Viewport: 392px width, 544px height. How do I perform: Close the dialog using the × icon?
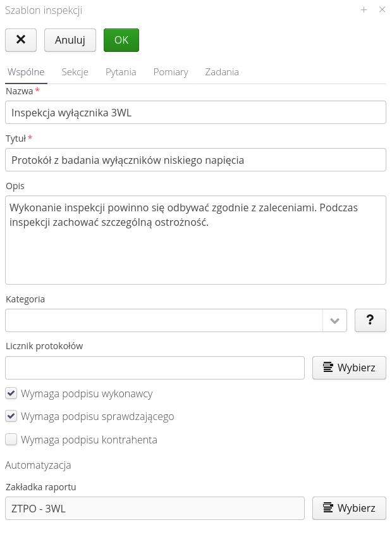pyautogui.click(x=381, y=10)
